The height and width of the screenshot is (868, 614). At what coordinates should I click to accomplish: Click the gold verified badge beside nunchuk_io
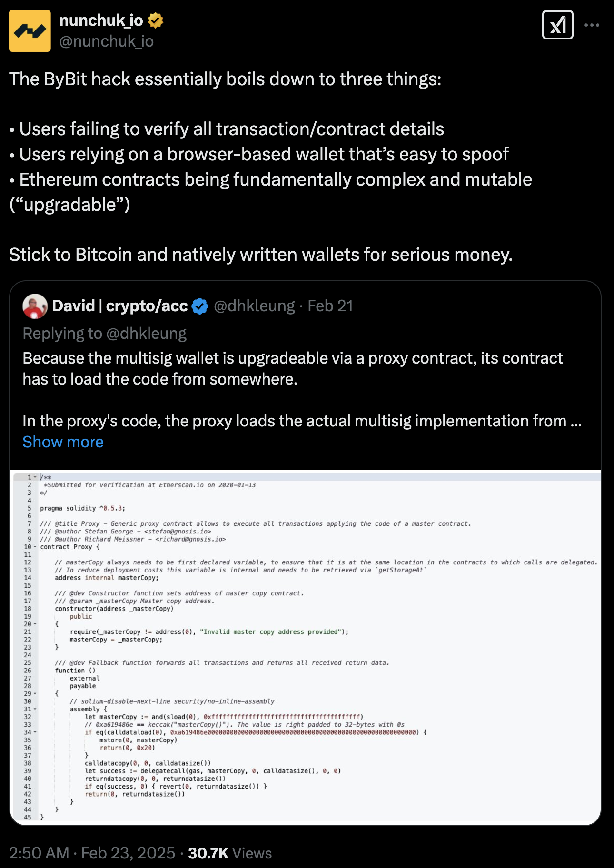click(x=156, y=20)
